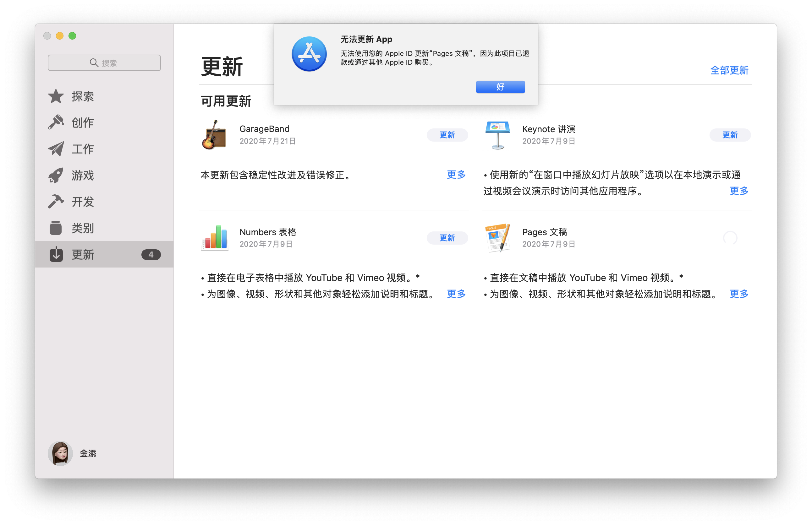Select the Work paper plane icon

click(56, 149)
